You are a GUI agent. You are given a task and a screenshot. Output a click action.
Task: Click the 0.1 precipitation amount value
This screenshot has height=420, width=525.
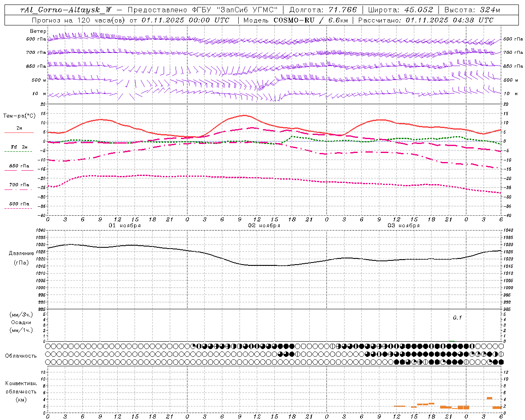457,317
